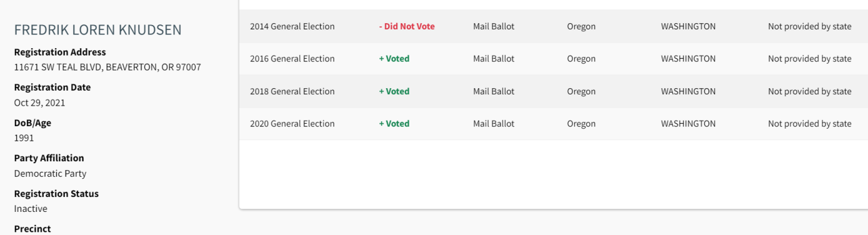Viewport: 868px width, 235px height.
Task: Click the registration address text
Action: click(107, 67)
